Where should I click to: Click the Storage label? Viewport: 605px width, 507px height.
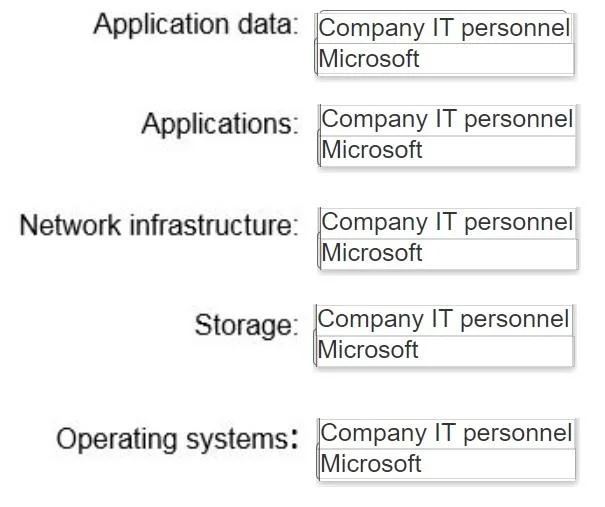247,325
